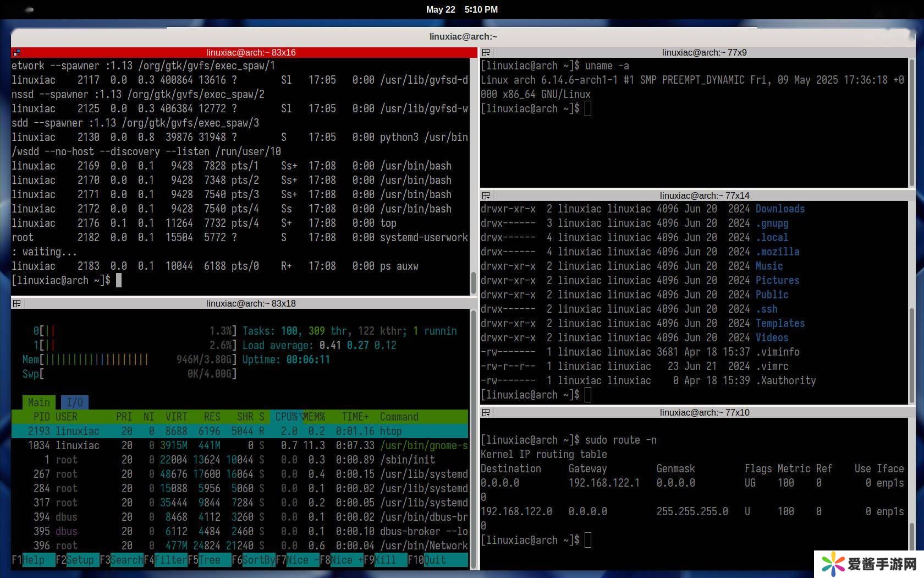This screenshot has width=924, height=578.
Task: Click the group icon in the 83x16 terminal titlebar
Action: tap(16, 53)
